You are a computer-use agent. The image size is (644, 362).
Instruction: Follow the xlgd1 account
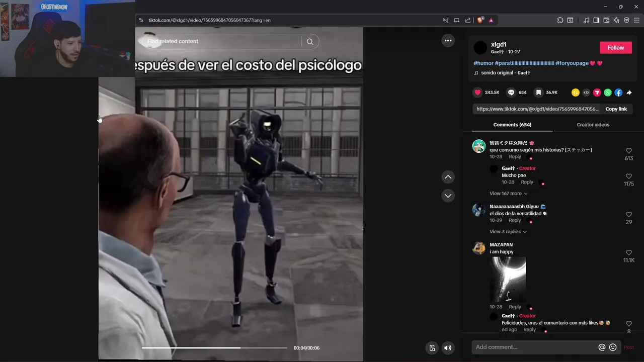pos(616,48)
